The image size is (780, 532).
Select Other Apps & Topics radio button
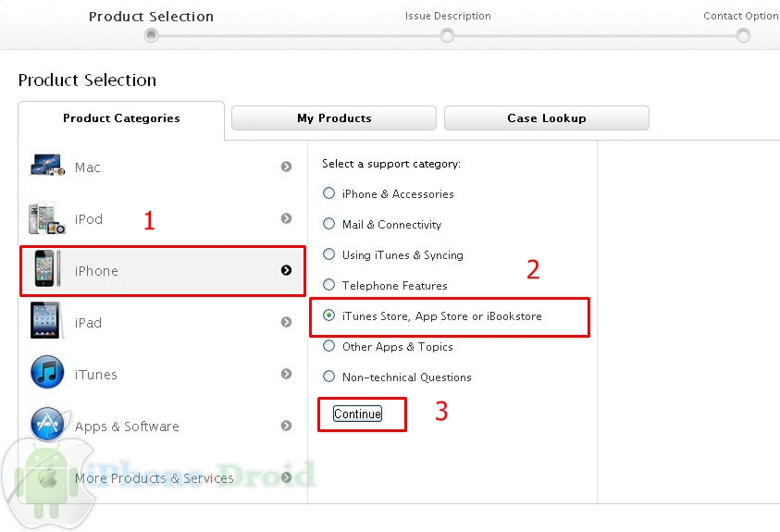(328, 345)
